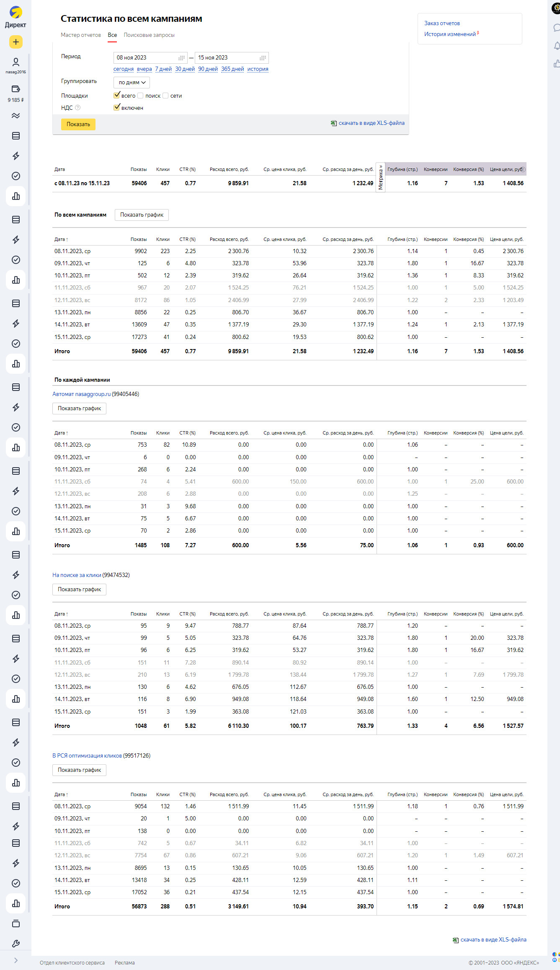560x970 pixels.
Task: Sort by Дата in По всем кампаниям table
Action: tap(61, 239)
